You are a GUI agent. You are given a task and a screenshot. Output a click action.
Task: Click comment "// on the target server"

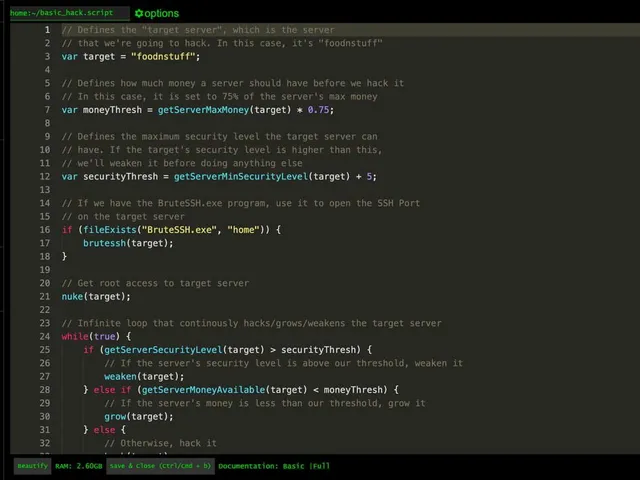[x=123, y=216]
